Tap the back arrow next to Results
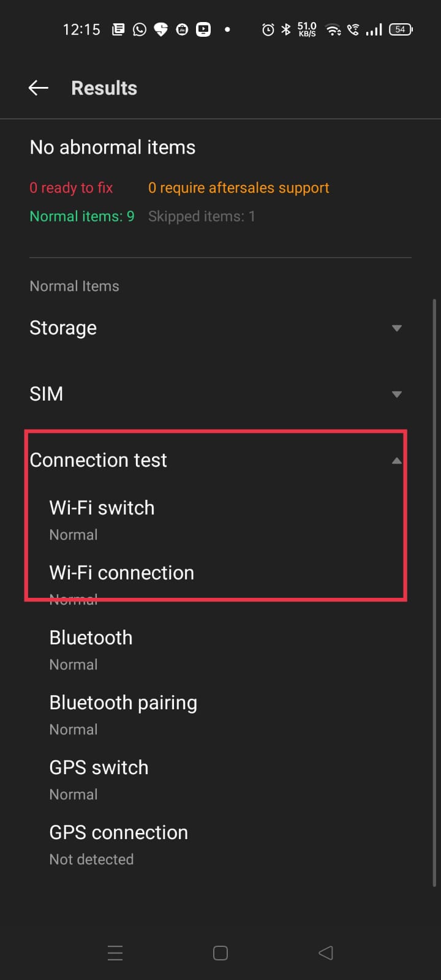 point(38,88)
